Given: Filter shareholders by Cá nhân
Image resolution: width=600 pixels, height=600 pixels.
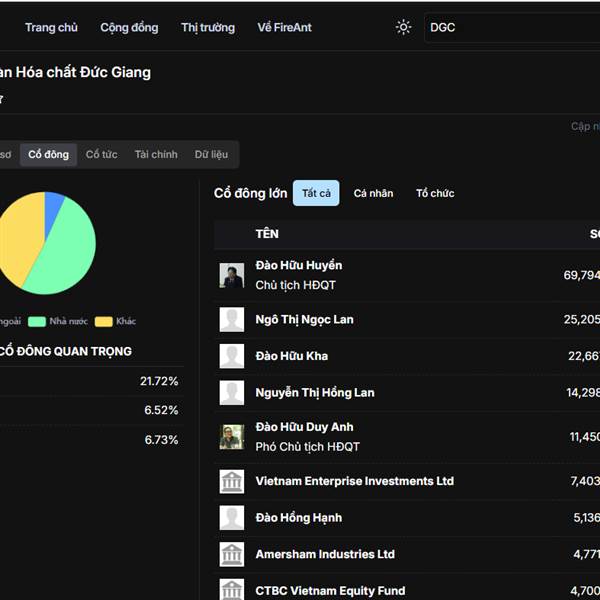Looking at the screenshot, I should (x=373, y=193).
